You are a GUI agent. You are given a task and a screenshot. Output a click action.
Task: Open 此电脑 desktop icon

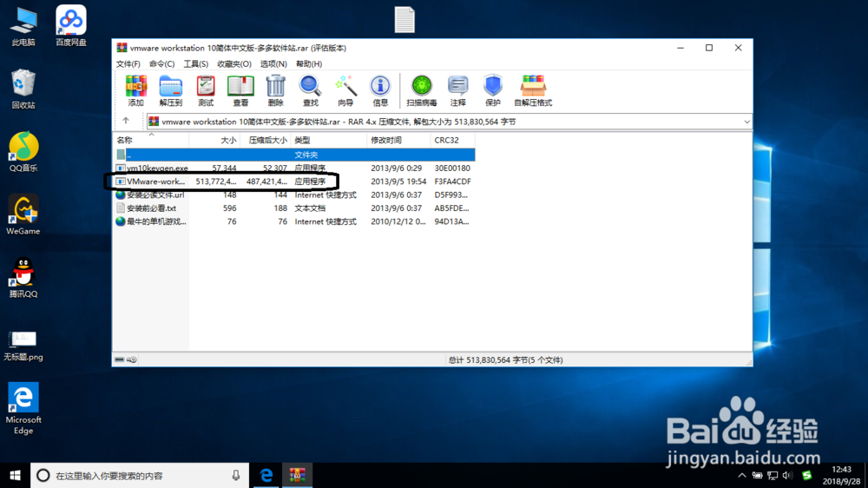coord(23,27)
